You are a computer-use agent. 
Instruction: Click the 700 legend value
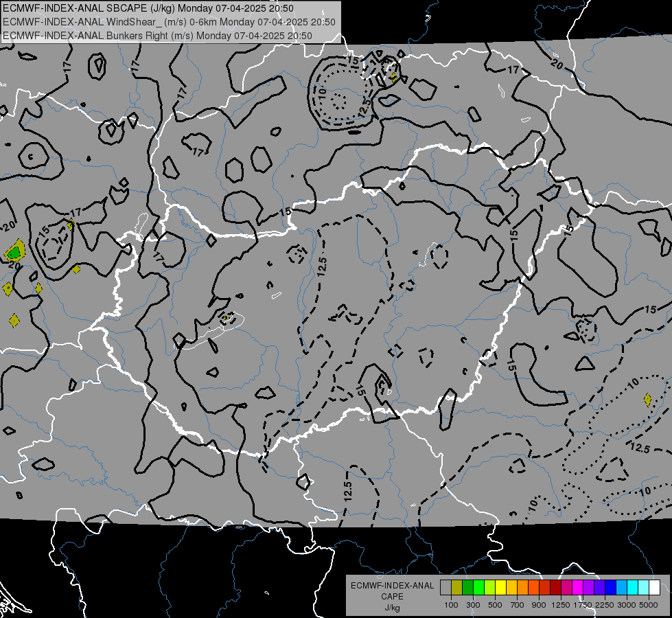(x=518, y=605)
